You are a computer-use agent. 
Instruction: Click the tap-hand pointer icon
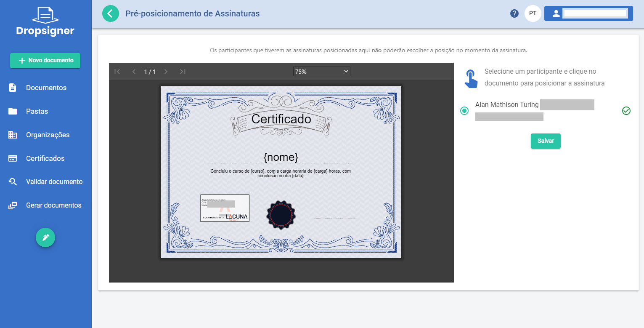(x=471, y=79)
